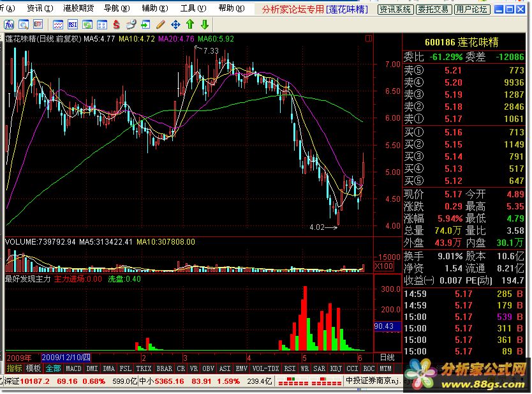This screenshot has width=532, height=394.
Task: Click the small red square chart-corner icon
Action: coord(369,38)
